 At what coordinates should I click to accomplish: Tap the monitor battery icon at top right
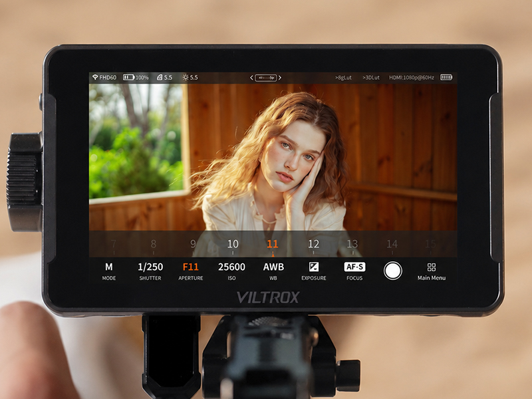pos(446,77)
